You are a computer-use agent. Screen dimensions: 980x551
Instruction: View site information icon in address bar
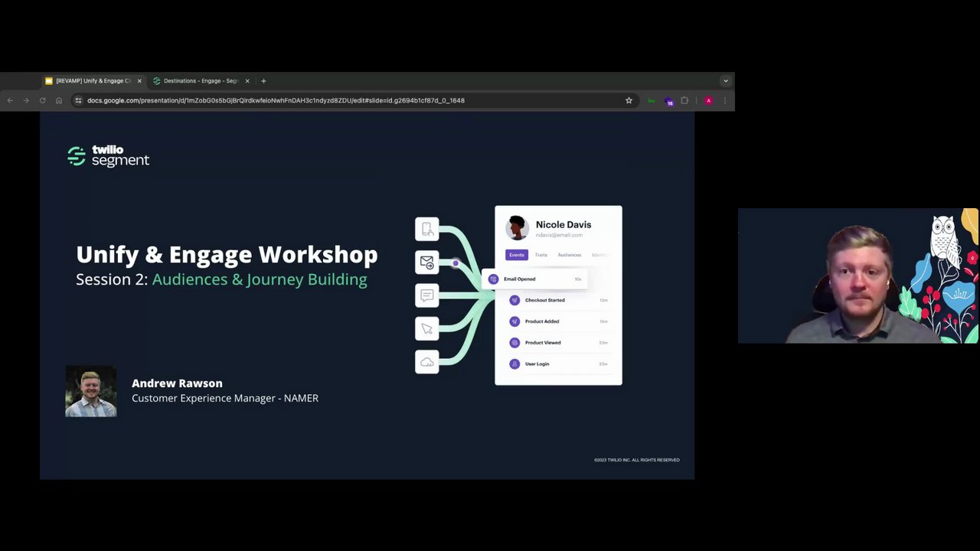78,100
